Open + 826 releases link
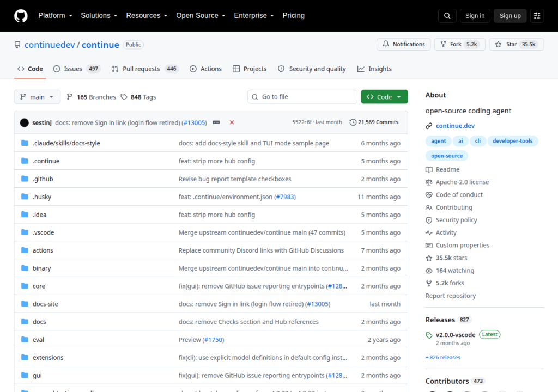558x392 pixels. coord(442,358)
